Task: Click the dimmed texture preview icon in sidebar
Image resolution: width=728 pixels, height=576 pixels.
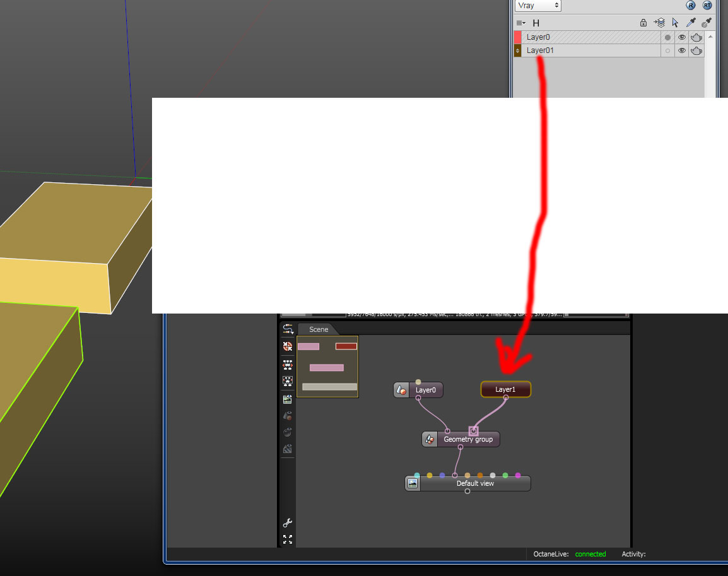Action: 288,449
